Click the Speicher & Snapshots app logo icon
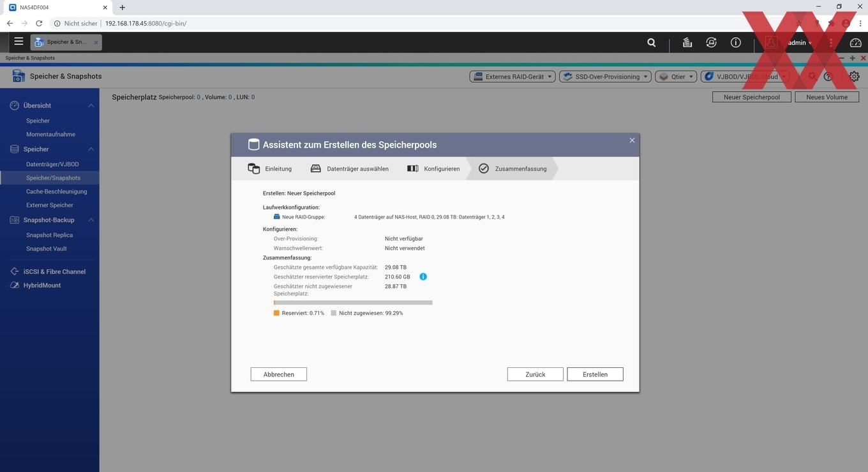 [19, 76]
